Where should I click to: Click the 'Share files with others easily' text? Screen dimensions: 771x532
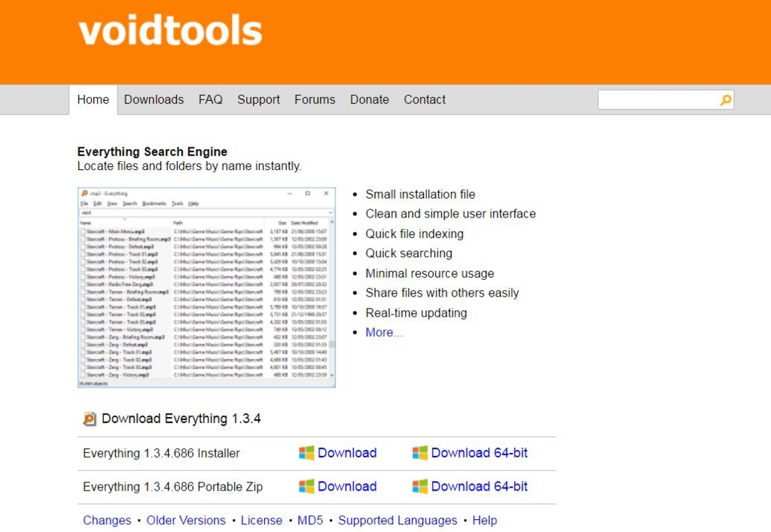(442, 293)
